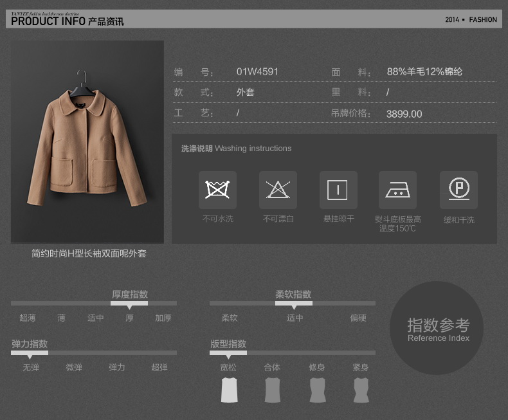The image size is (508, 420).
Task: Click the thickness index slider marker
Action: [x=129, y=304]
